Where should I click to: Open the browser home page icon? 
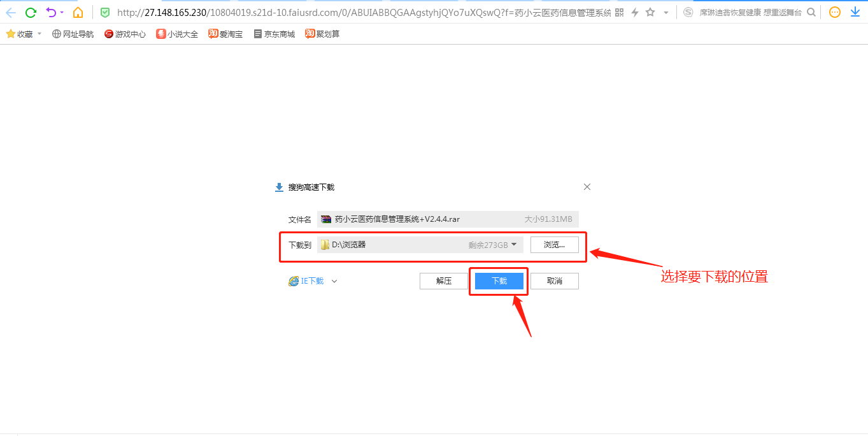click(x=78, y=12)
